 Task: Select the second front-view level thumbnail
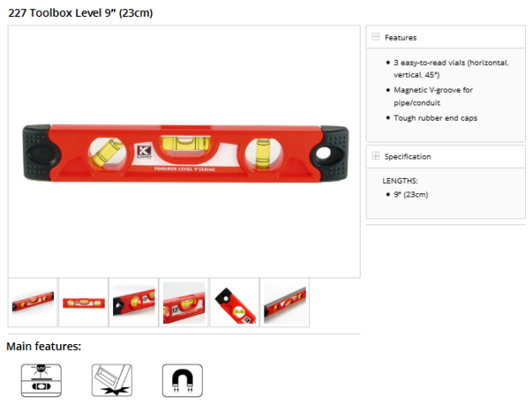pyautogui.click(x=84, y=302)
